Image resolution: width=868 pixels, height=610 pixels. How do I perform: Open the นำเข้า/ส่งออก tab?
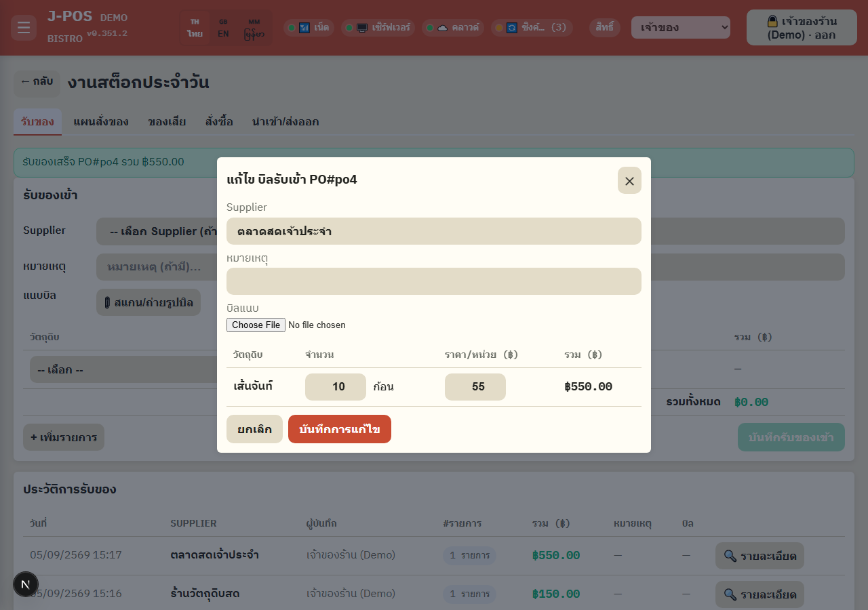pos(285,122)
